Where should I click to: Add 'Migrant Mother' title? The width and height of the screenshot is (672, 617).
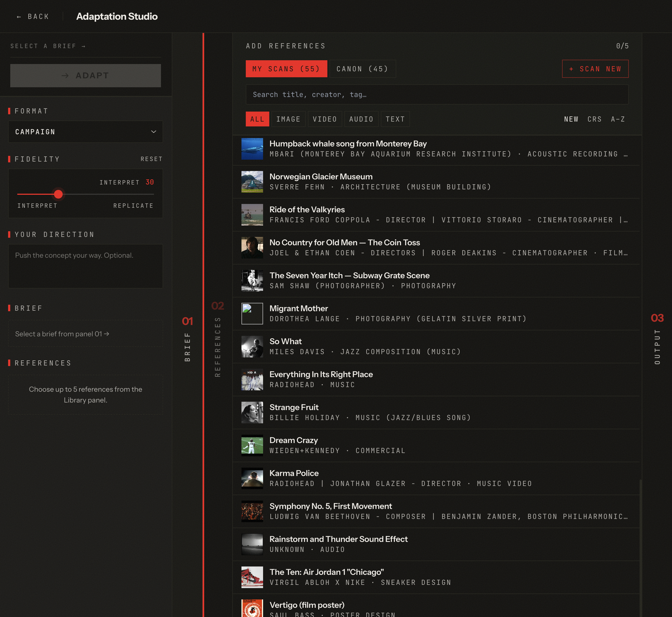click(x=298, y=308)
